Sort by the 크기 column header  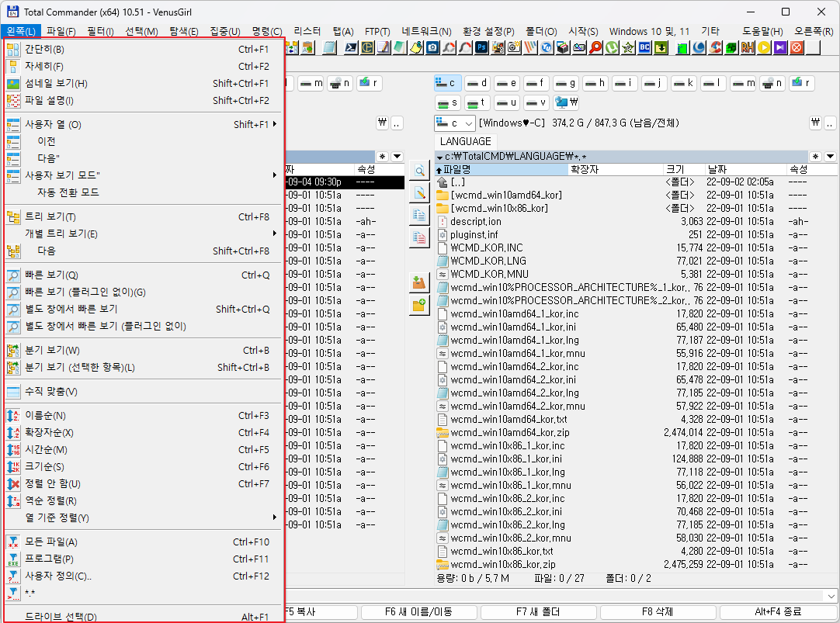tap(683, 169)
